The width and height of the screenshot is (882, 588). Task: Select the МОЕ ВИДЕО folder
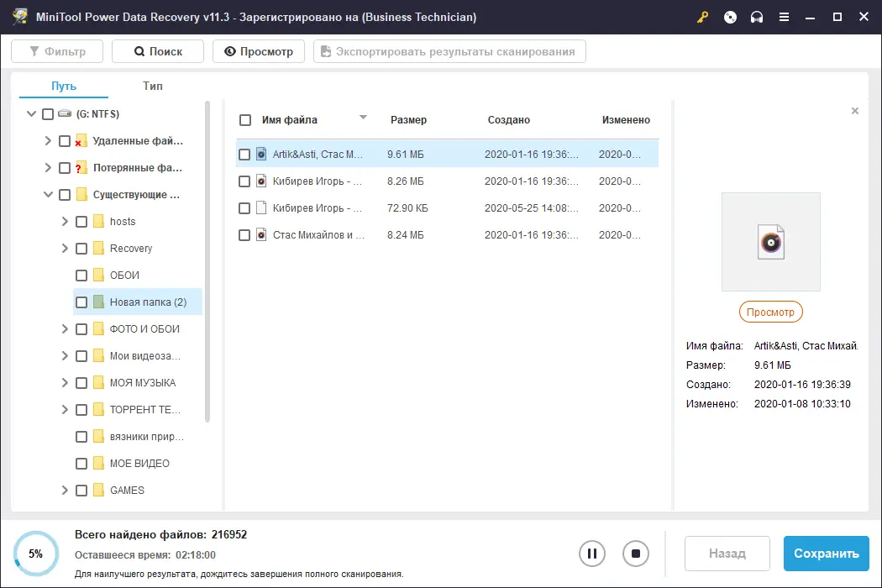tap(139, 464)
